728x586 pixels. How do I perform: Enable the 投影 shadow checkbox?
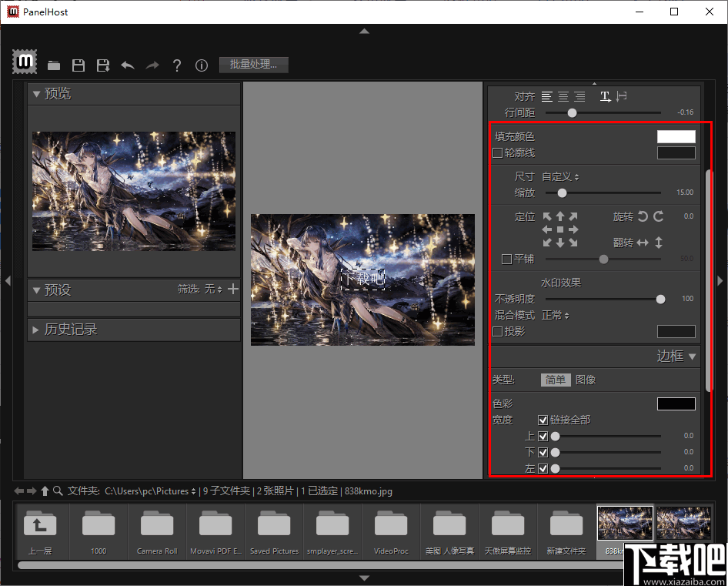pos(496,331)
